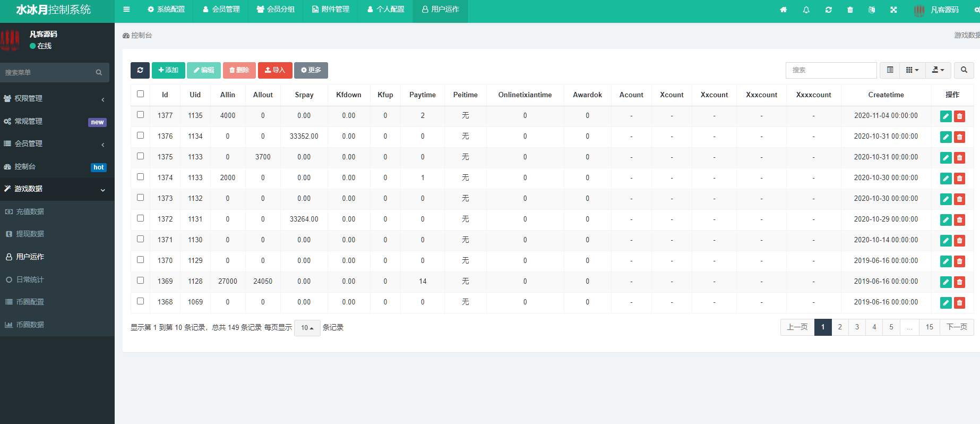This screenshot has width=980, height=424.
Task: Click the trash icon in top bar
Action: coord(850,10)
